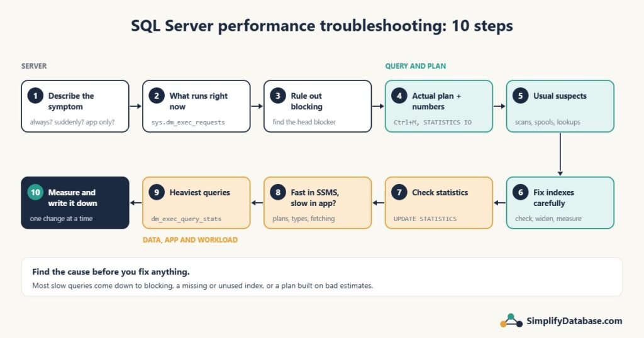
Task: Select 'Measure and write it down' title
Action: click(72, 198)
